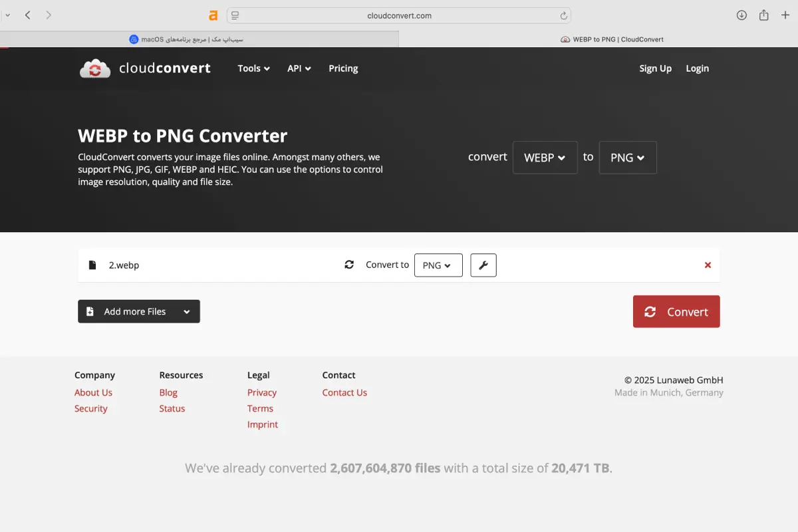Click the '2,607,604,870 files' statistic
Screen dimensions: 798x532
[385, 468]
